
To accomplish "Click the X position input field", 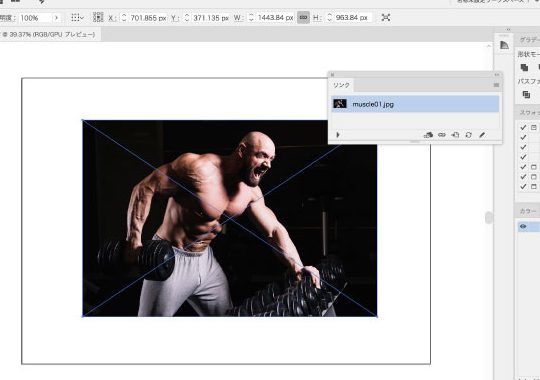I will tap(148, 18).
